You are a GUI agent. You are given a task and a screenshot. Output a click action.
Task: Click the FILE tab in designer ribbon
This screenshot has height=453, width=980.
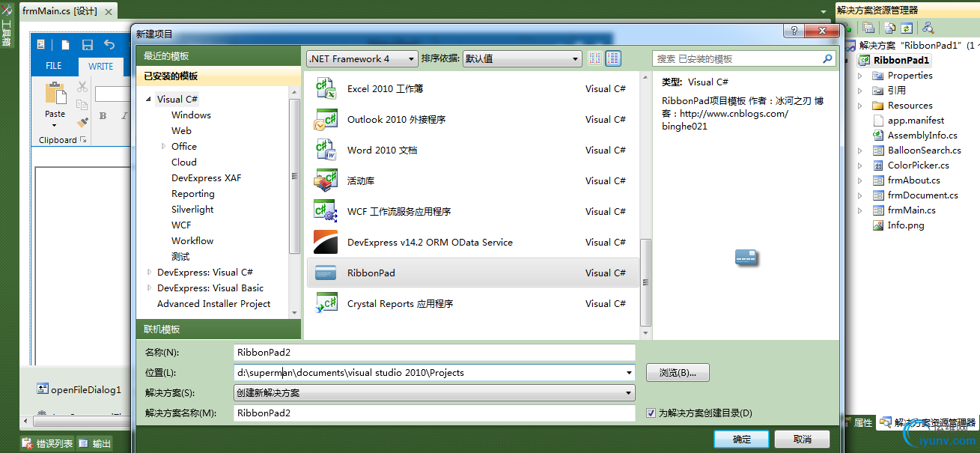tap(54, 66)
